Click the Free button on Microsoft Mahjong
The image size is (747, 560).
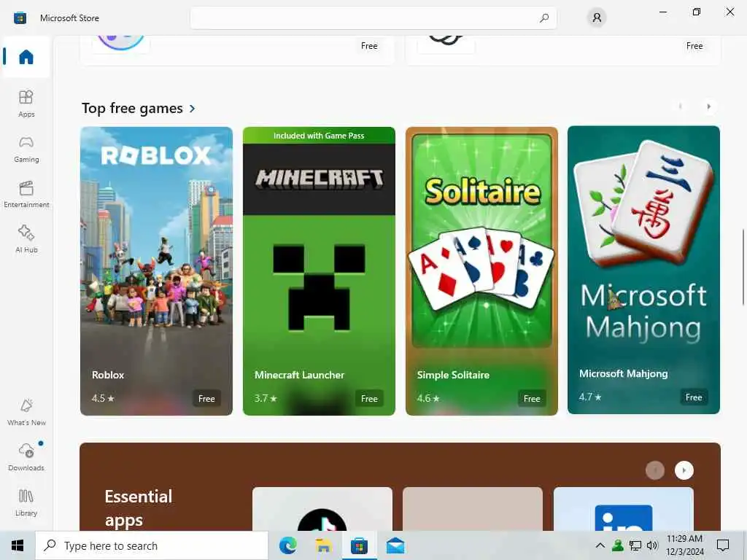point(694,397)
